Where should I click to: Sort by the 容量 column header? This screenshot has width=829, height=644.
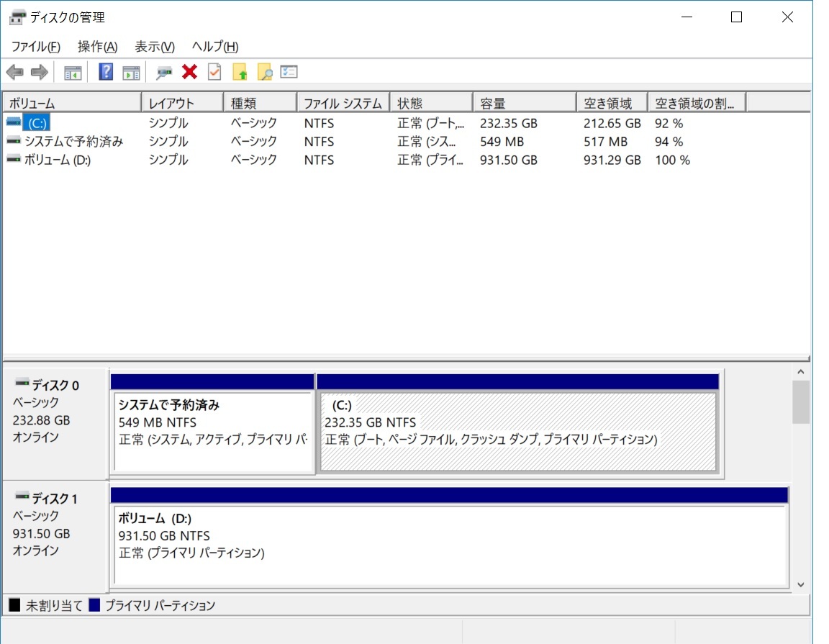click(x=524, y=104)
